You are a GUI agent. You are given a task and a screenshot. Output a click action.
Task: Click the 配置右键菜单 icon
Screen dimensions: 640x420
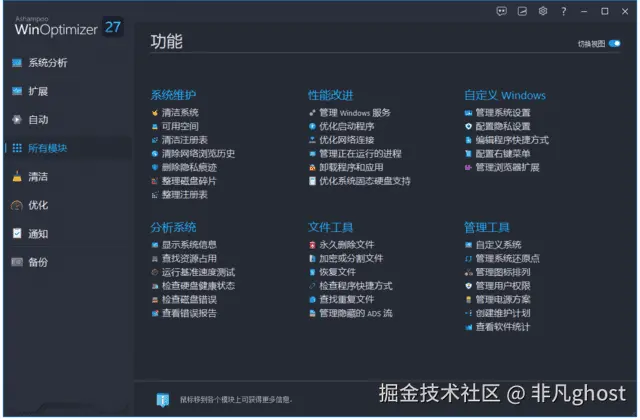coord(468,154)
